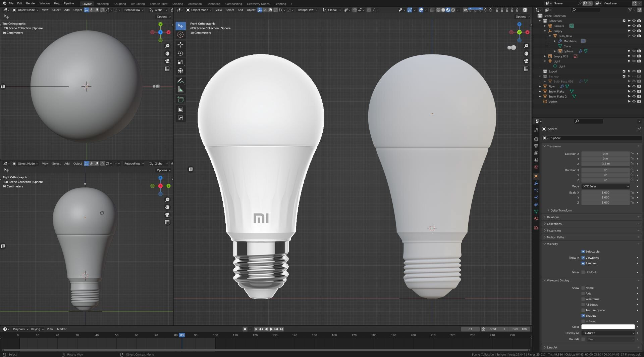Open the Geometry Nodes workspace tab
Screen dimensions: 644x357
258,4
